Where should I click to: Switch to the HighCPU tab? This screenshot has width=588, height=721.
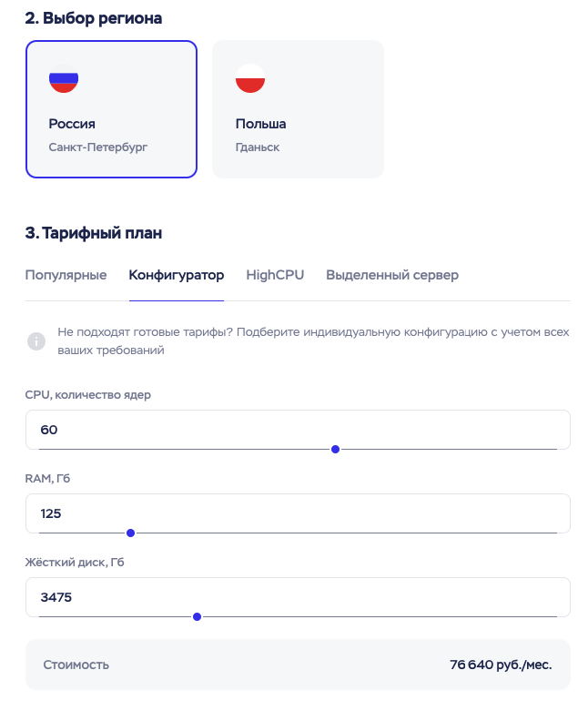tap(275, 275)
